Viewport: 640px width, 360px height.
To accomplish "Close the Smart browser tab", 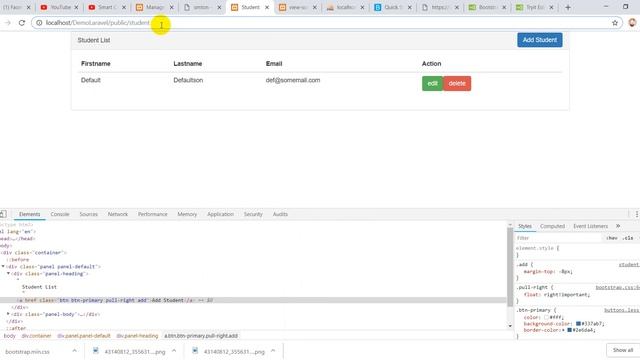I will [124, 7].
